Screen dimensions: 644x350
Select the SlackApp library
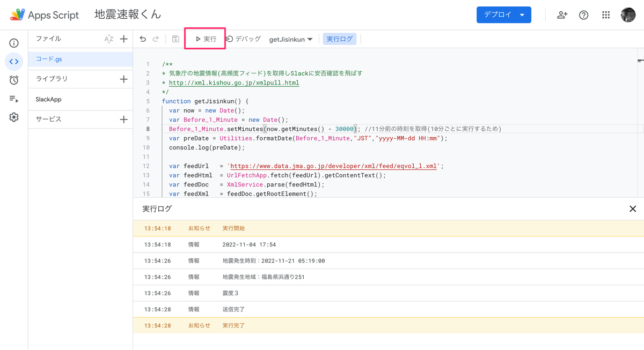point(80,100)
